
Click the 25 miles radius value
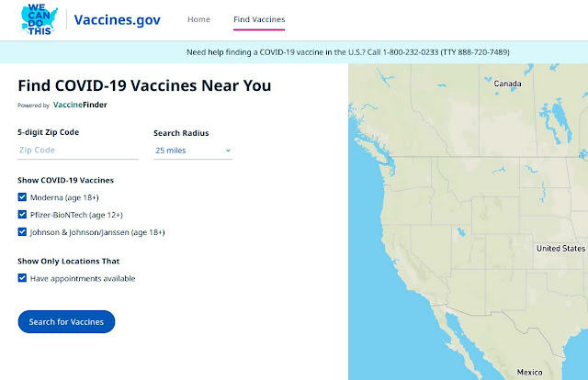[173, 150]
